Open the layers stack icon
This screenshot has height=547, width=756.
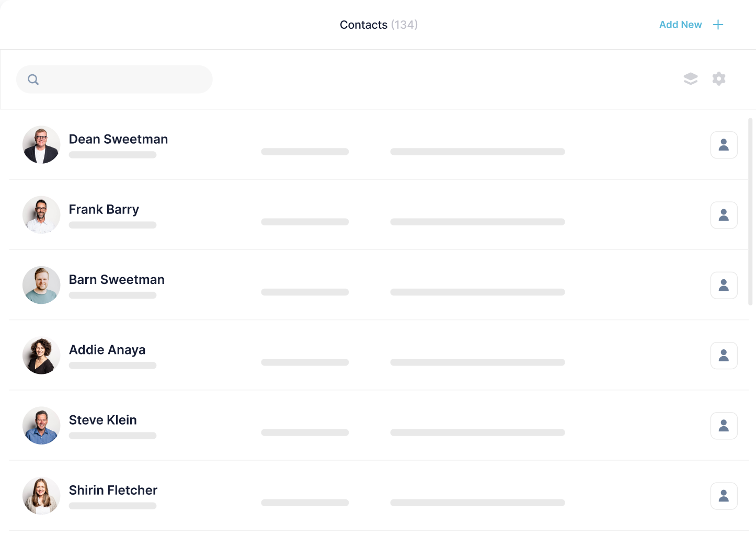[x=691, y=79]
